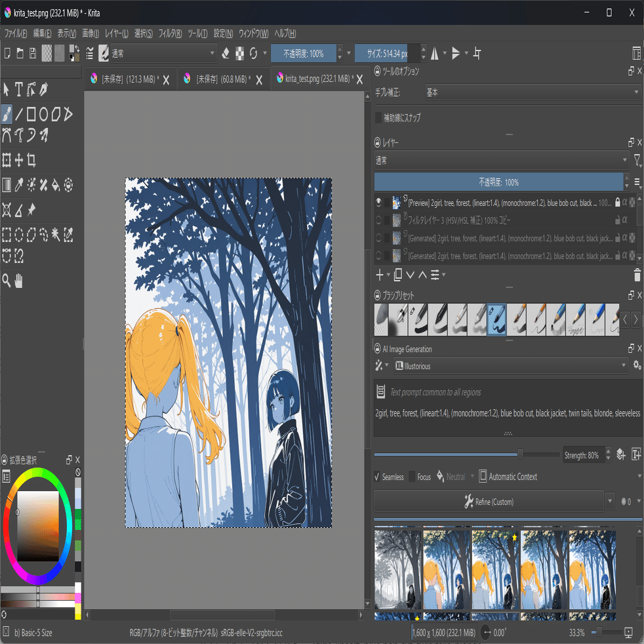Screen dimensions: 644x644
Task: Select the Reference Images pin tool
Action: pyautogui.click(x=31, y=210)
